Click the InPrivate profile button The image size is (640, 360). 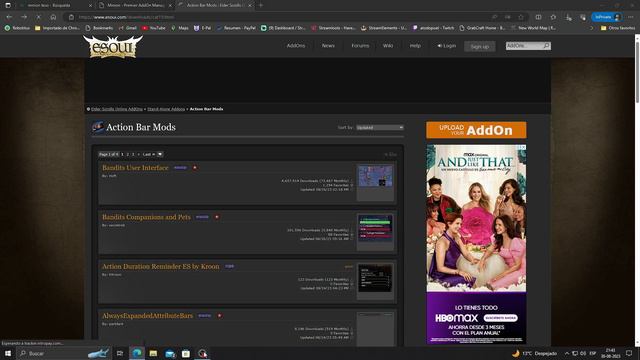(607, 17)
